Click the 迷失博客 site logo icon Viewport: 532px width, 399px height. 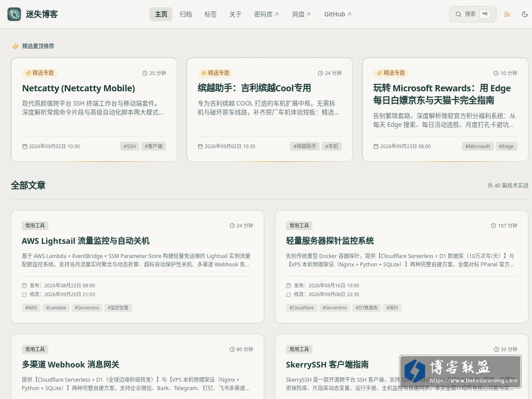coord(14,14)
